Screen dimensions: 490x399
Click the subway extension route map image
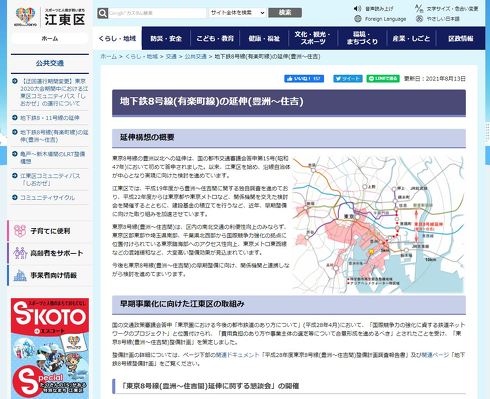coord(378,225)
